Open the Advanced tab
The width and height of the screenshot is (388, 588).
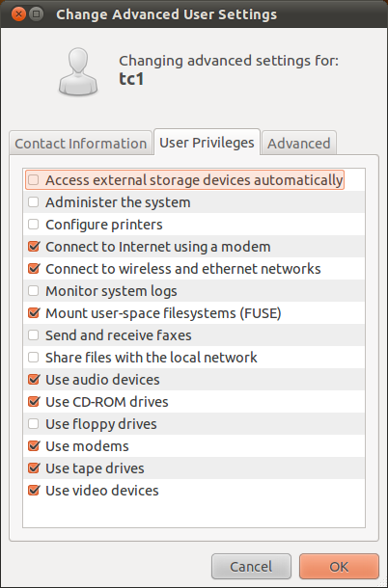coord(299,143)
